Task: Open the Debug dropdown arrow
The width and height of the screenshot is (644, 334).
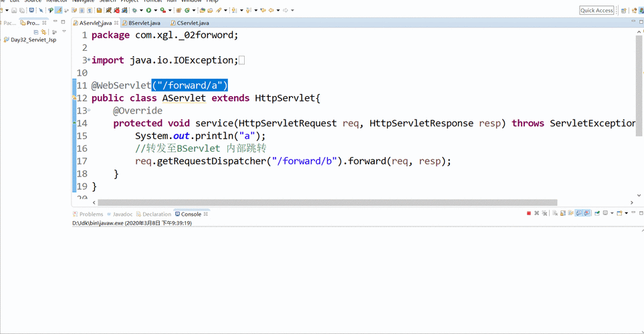Action: tap(141, 10)
